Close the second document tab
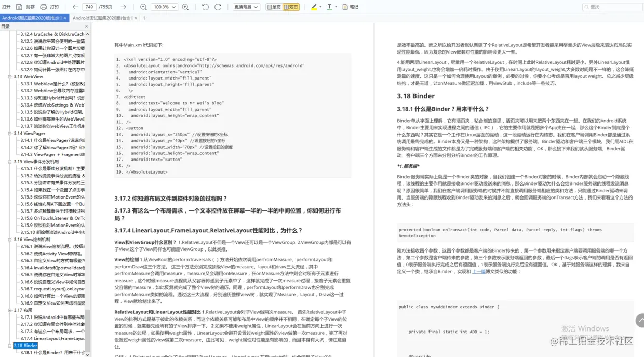Screen dimensions: 644x357 pos(136,18)
